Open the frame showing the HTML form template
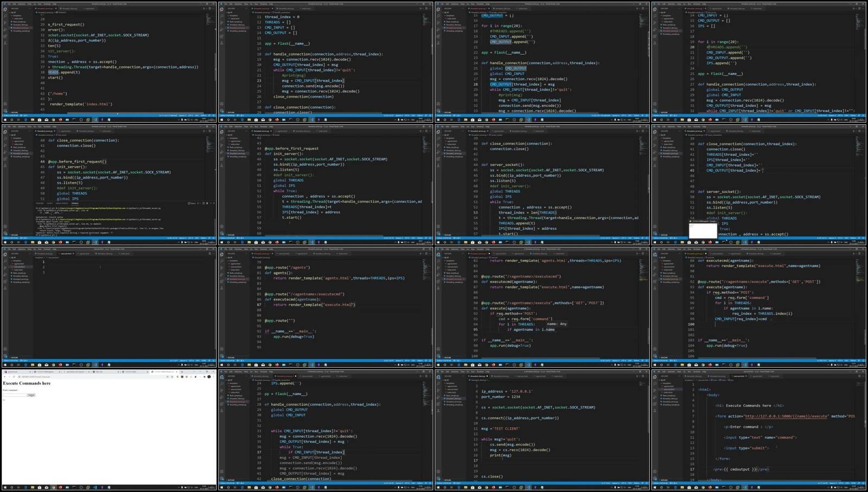The height and width of the screenshot is (492, 868). tap(759, 430)
